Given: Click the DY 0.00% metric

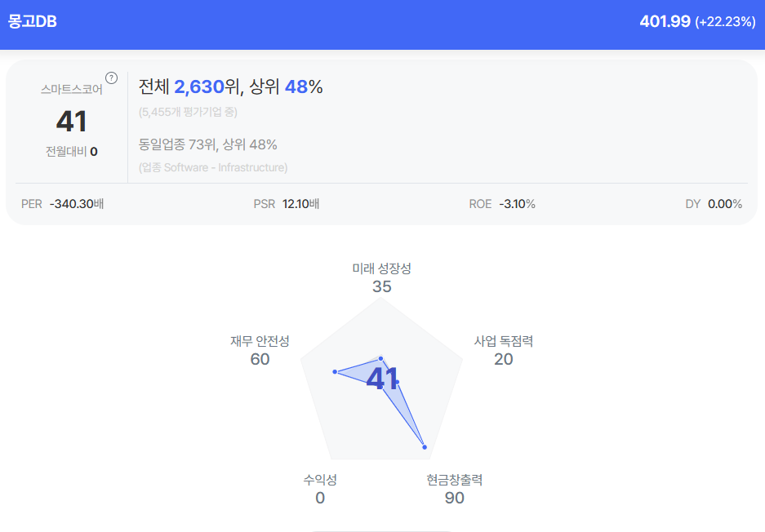Looking at the screenshot, I should click(714, 204).
